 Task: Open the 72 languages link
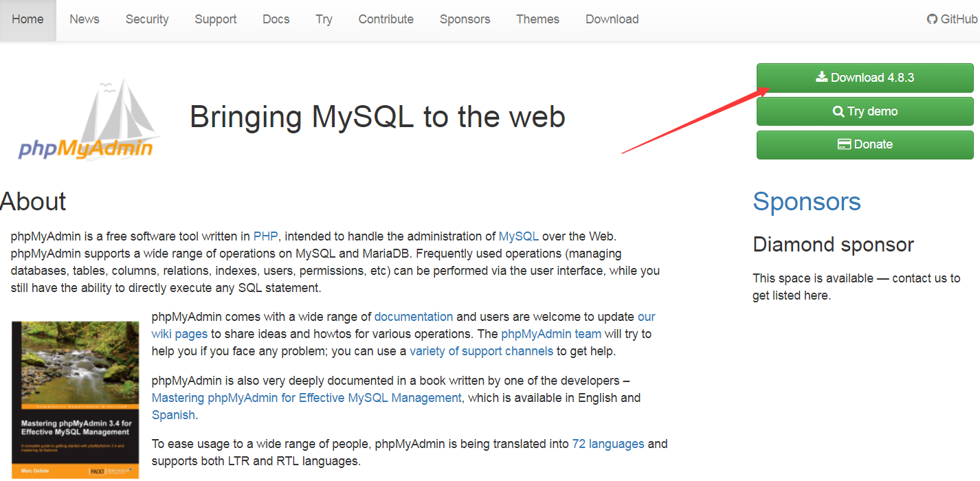click(x=608, y=444)
